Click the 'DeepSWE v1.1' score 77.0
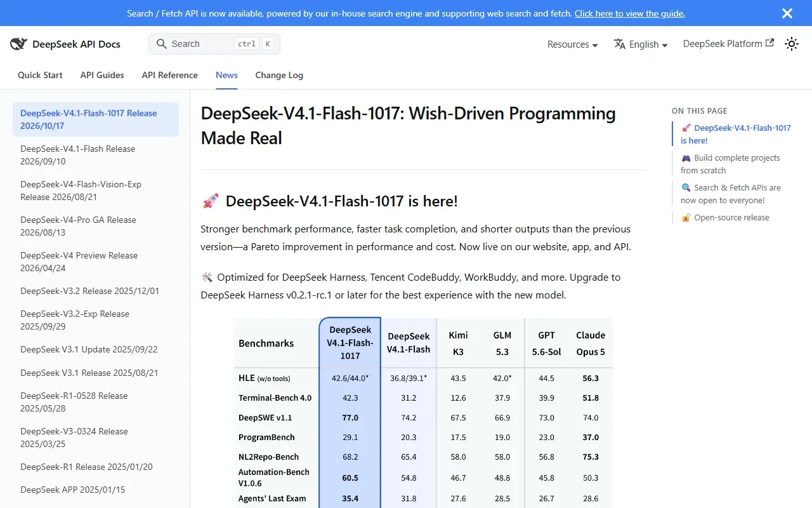 click(x=350, y=418)
